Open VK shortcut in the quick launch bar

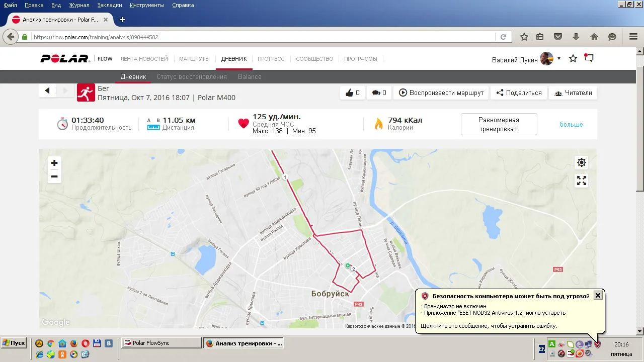tap(109, 343)
